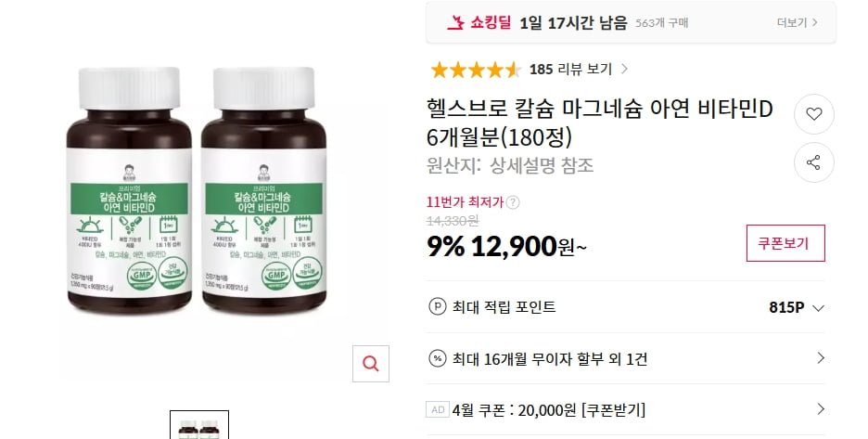
Task: Click the 쿠폰받기 link text
Action: (613, 410)
